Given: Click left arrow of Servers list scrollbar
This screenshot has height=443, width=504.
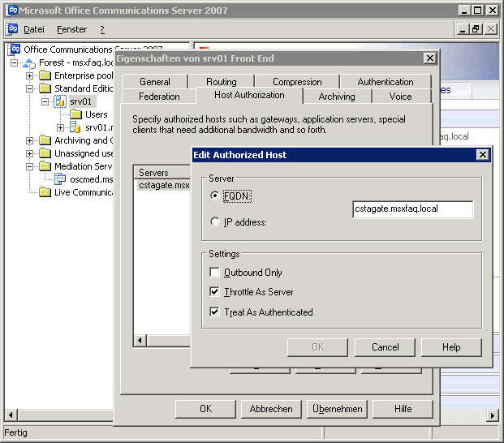Looking at the screenshot, I should tap(140, 340).
